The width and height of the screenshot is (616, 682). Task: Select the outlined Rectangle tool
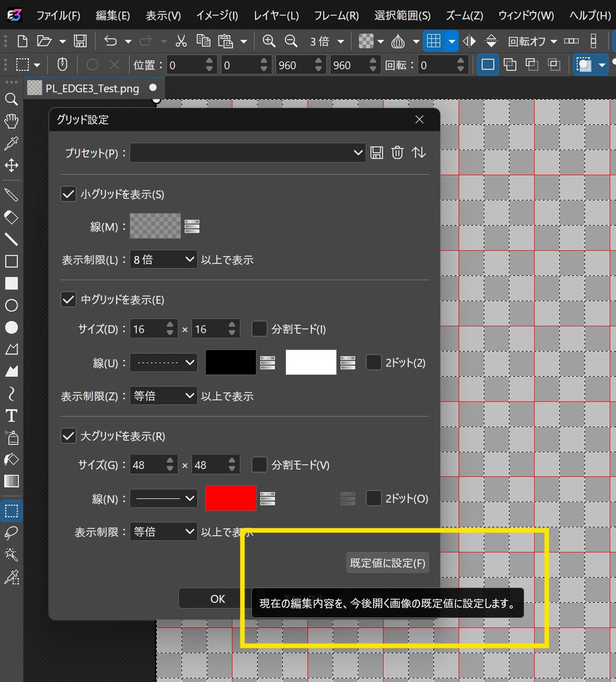[11, 261]
